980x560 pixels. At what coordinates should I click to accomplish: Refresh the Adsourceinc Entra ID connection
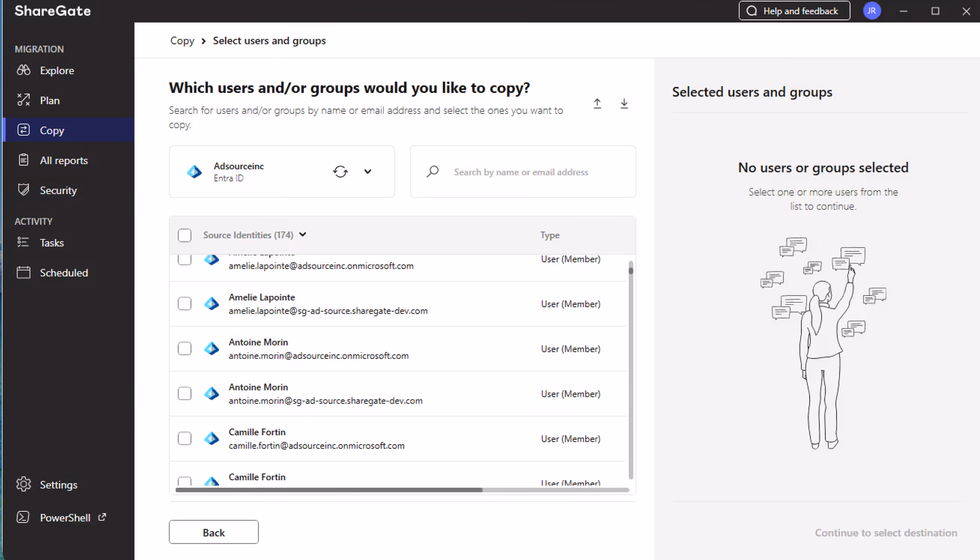pos(340,172)
